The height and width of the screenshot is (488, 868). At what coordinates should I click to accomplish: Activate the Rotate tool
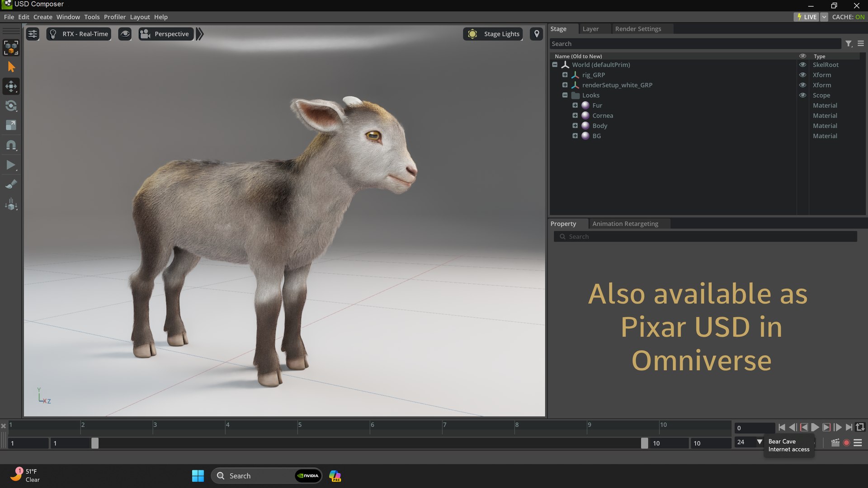(11, 106)
